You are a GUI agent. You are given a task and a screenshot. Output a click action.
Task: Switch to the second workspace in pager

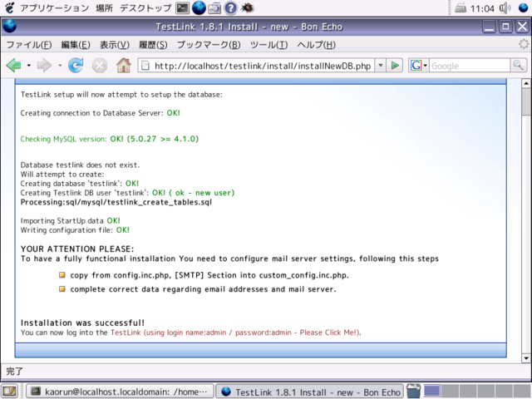tap(451, 392)
